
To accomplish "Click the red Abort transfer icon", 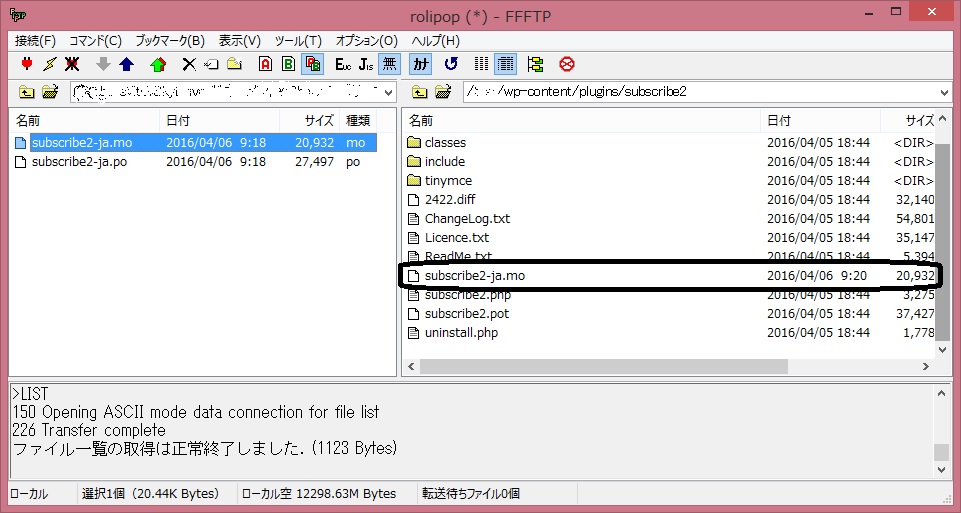I will pos(567,64).
